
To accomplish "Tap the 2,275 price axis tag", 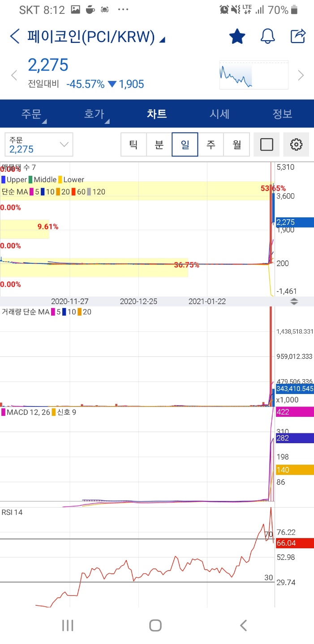I will (294, 222).
